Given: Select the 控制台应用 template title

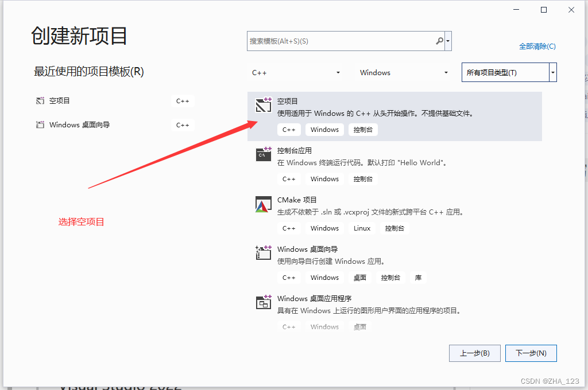Looking at the screenshot, I should coord(295,151).
